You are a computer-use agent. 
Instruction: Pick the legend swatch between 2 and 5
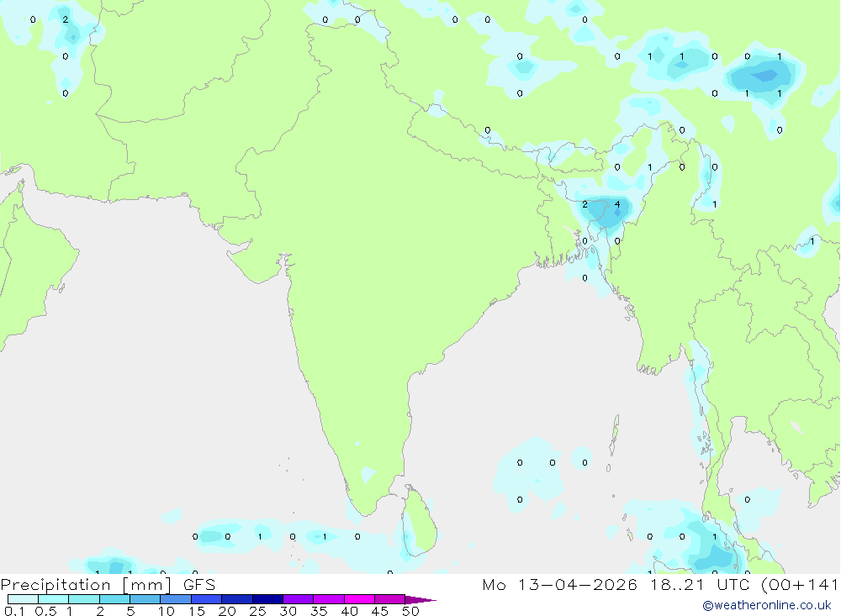click(x=114, y=599)
